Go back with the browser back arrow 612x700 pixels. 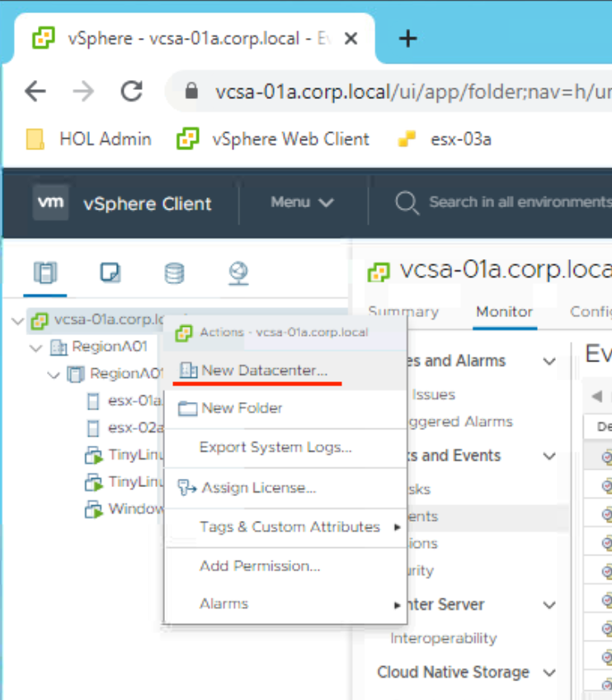pos(35,92)
